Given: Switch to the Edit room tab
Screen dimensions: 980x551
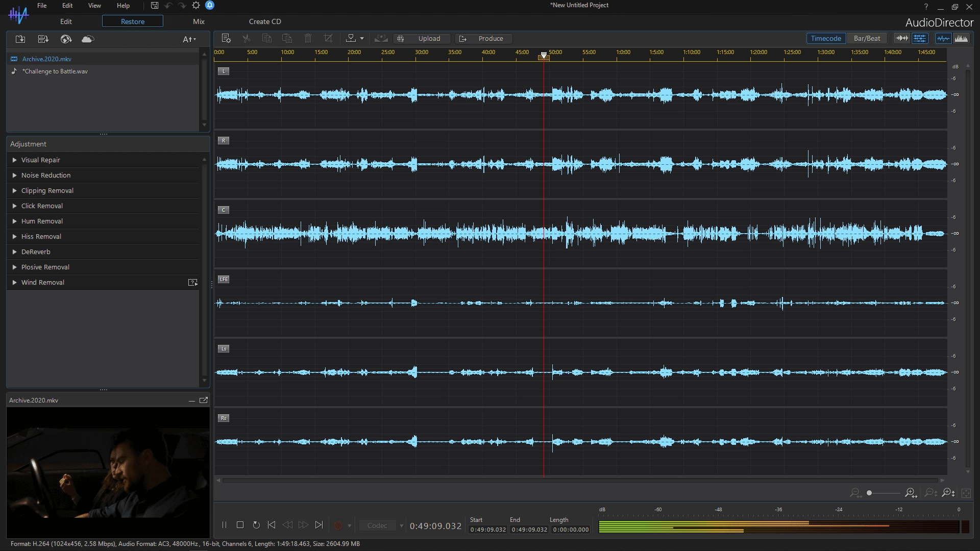Looking at the screenshot, I should click(66, 21).
